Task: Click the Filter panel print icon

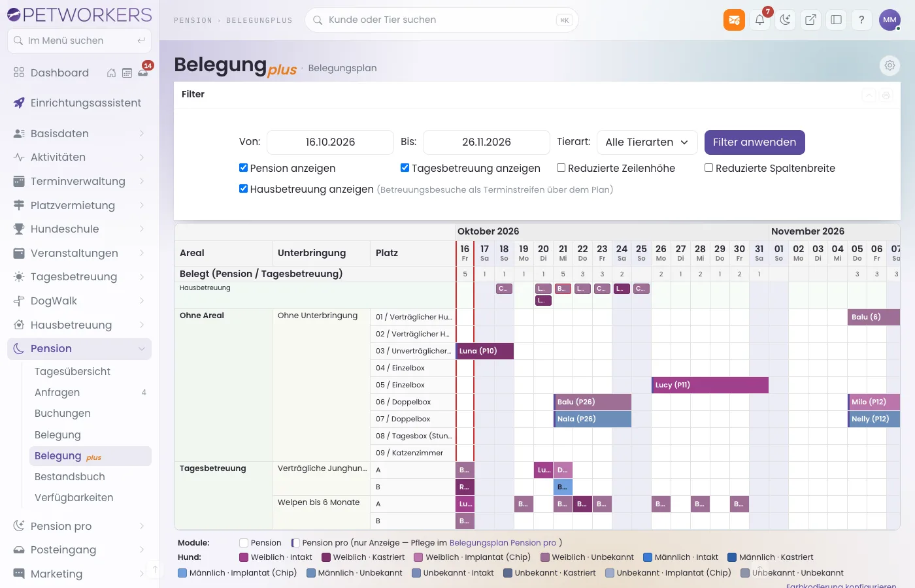Action: (886, 95)
